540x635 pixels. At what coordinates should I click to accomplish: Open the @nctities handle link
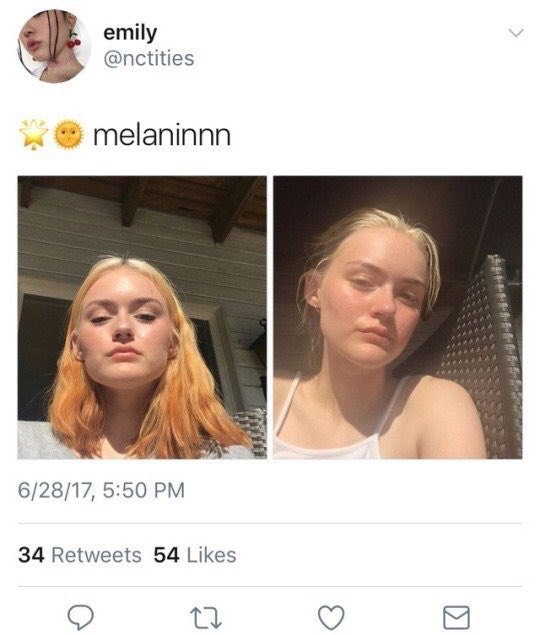pyautogui.click(x=149, y=58)
